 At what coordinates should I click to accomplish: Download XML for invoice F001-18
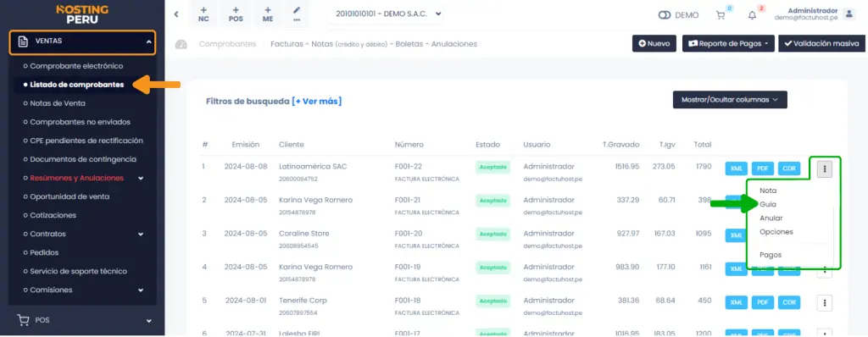coord(737,302)
